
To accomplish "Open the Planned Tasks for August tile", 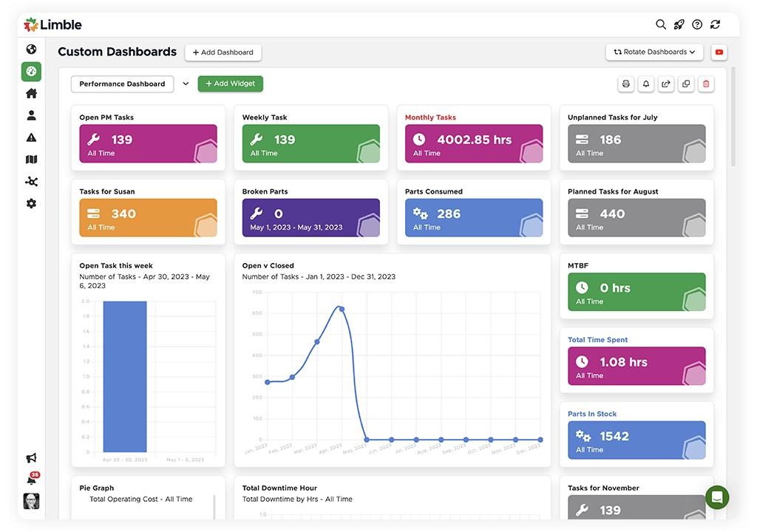I will [x=637, y=218].
